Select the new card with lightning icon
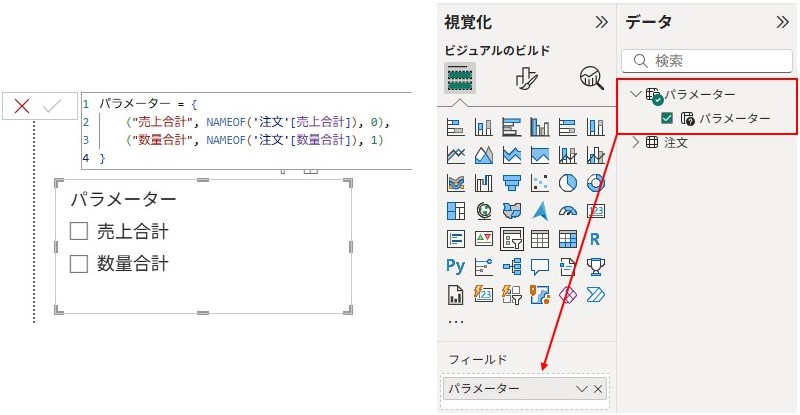This screenshot has height=415, width=800. point(484,295)
